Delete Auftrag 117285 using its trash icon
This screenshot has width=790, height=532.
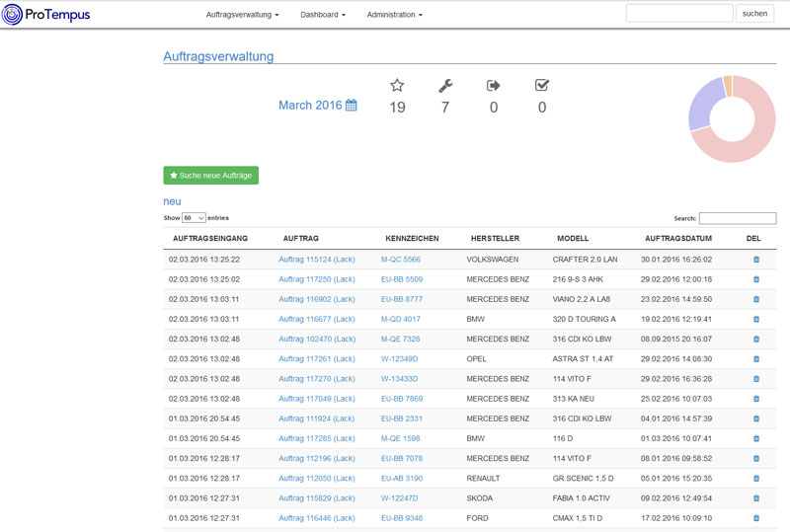756,438
